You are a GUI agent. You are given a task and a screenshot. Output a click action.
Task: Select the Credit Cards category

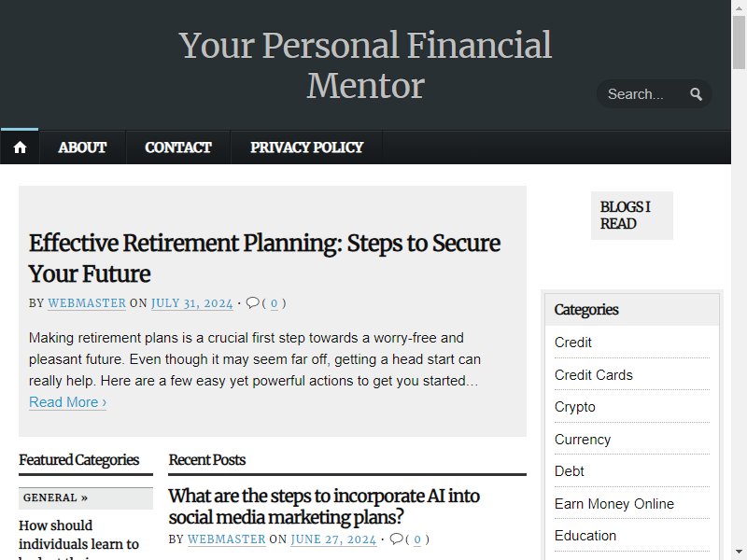click(593, 375)
